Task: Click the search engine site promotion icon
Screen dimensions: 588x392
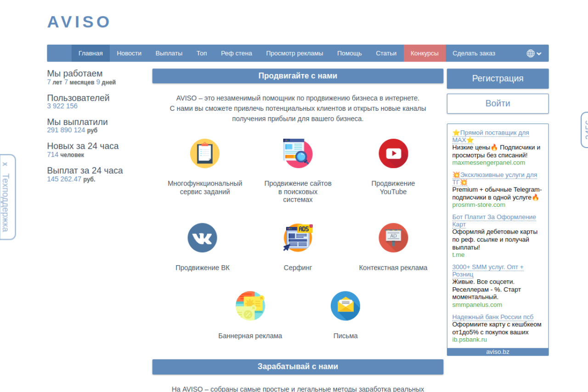Action: (x=298, y=153)
